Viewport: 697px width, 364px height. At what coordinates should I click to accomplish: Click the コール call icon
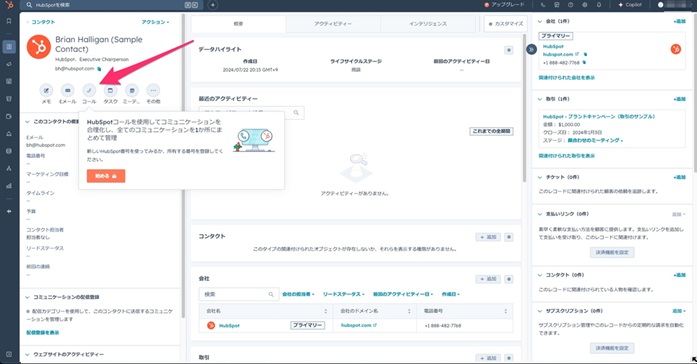click(89, 91)
